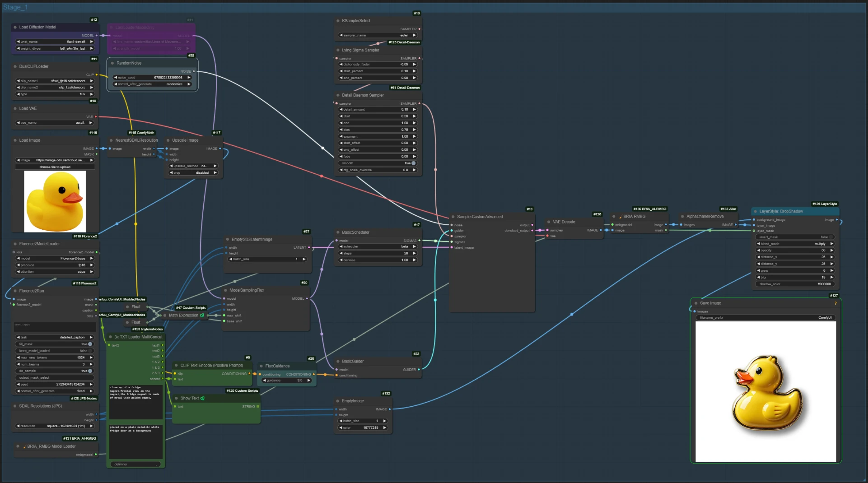This screenshot has height=483, width=868.
Task: Click the GUIDER output port on BasicGuider
Action: [x=419, y=370]
